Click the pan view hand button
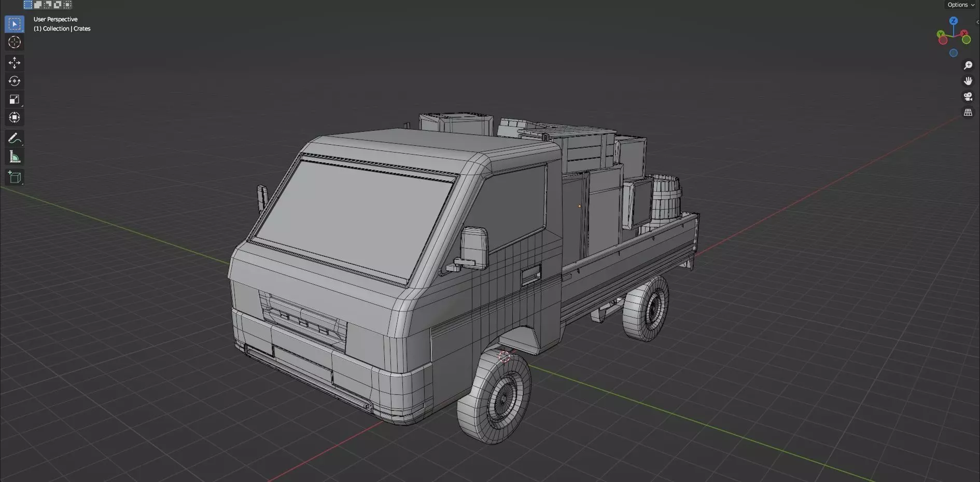This screenshot has height=482, width=980. pos(968,81)
